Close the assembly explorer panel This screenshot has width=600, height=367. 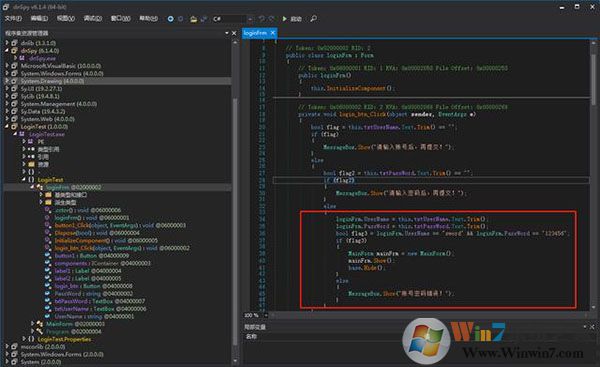coord(234,33)
